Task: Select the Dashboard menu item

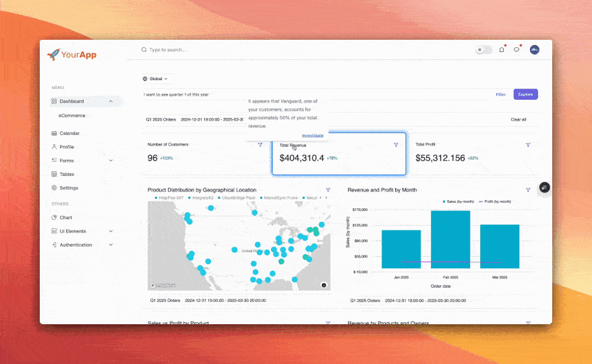Action: (86, 101)
